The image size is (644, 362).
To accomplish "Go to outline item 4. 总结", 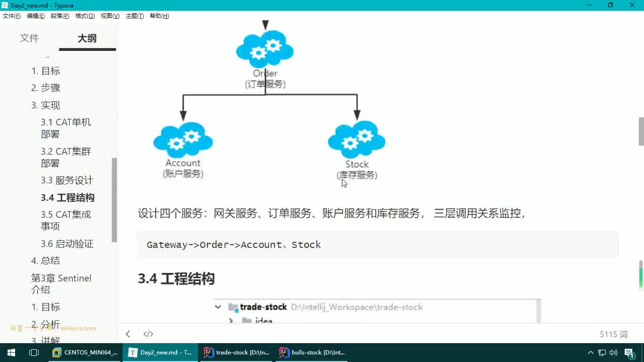I will 46,261.
